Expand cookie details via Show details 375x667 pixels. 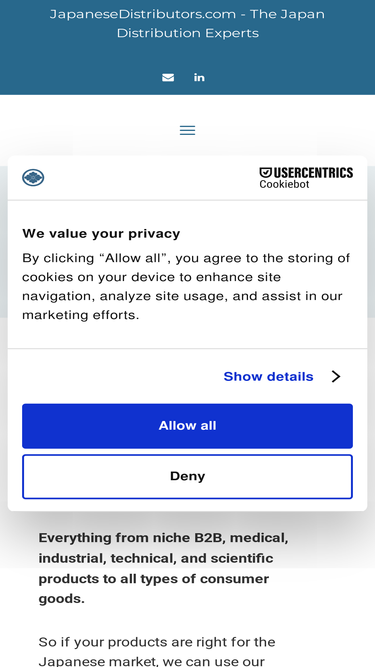(x=268, y=376)
